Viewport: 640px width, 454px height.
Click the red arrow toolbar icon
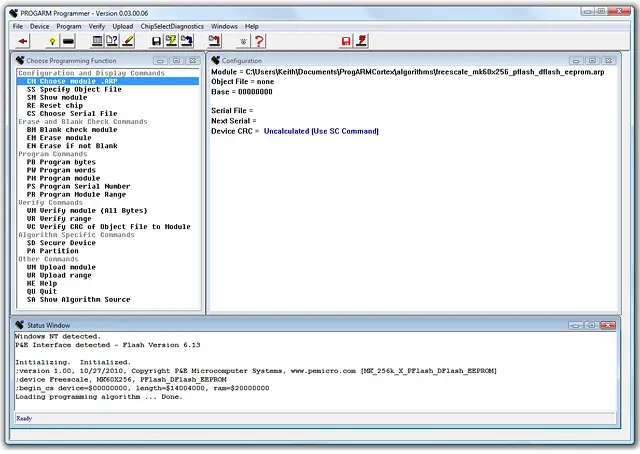pos(215,41)
